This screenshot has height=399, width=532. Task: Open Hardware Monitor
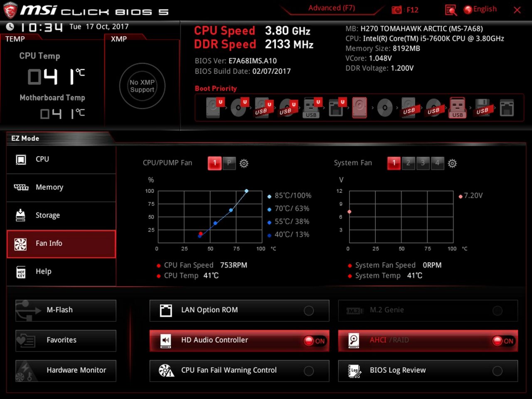click(x=66, y=371)
